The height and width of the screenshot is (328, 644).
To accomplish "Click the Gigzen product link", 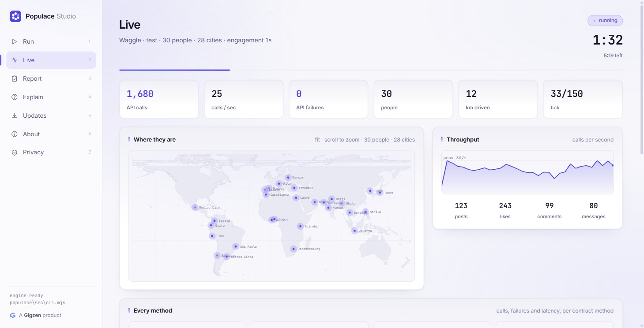I will coord(40,315).
